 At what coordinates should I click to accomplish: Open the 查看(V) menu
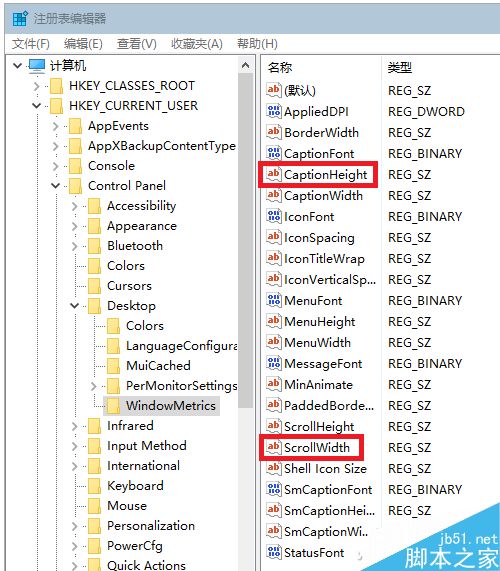point(137,44)
